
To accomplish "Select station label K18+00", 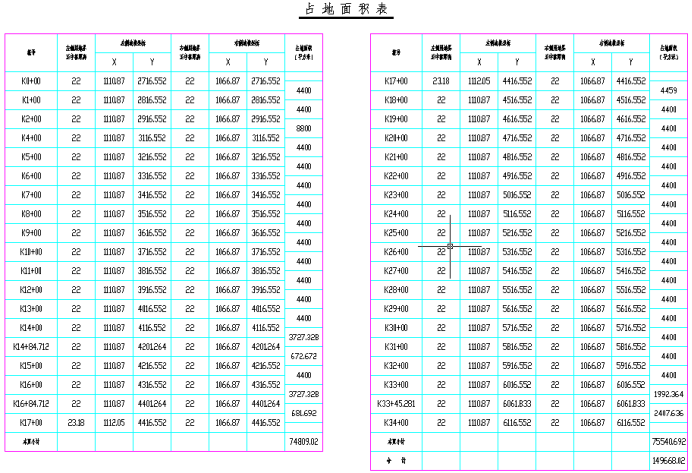I will click(x=396, y=100).
